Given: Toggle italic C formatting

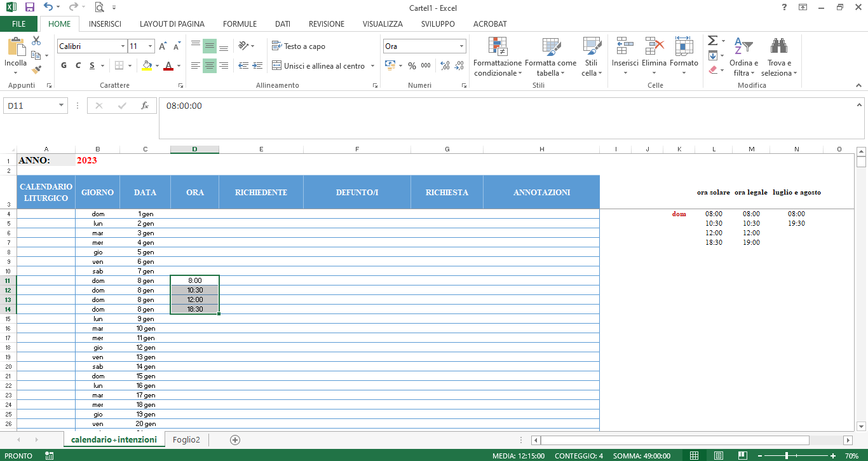Looking at the screenshot, I should [78, 65].
